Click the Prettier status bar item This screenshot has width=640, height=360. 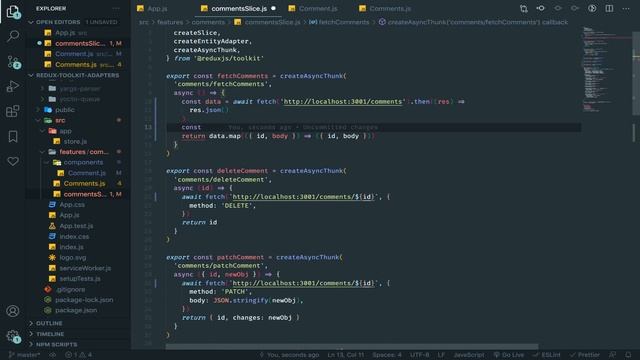pyautogui.click(x=585, y=355)
